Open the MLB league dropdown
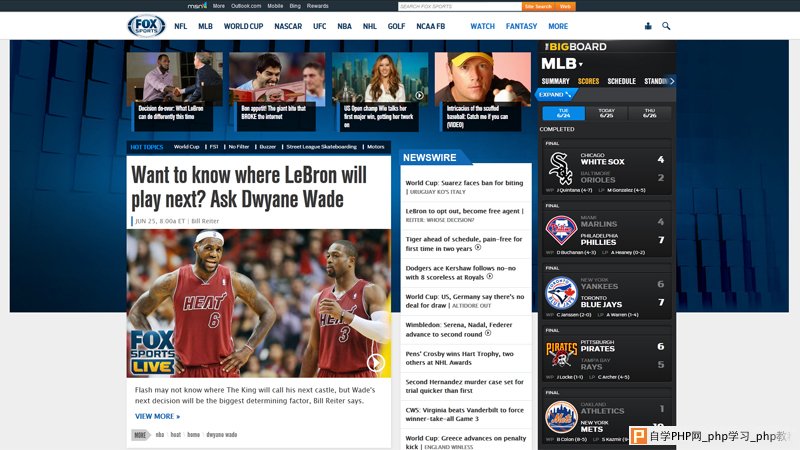The image size is (800, 450). click(x=562, y=64)
